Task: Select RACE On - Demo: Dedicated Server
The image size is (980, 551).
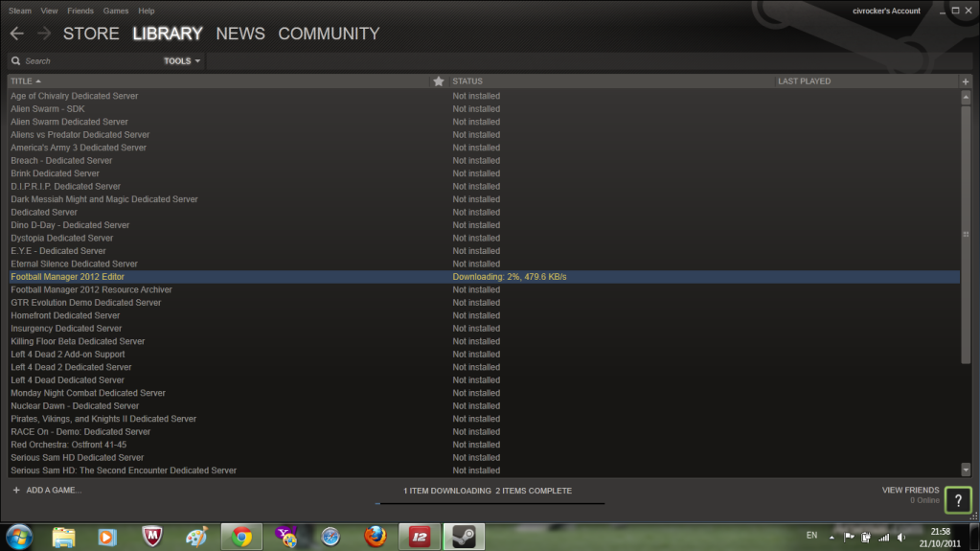Action: [80, 431]
